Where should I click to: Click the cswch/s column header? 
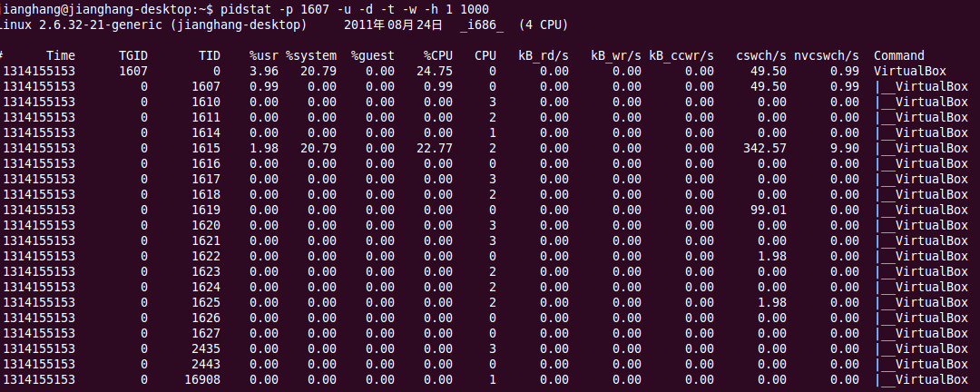761,55
